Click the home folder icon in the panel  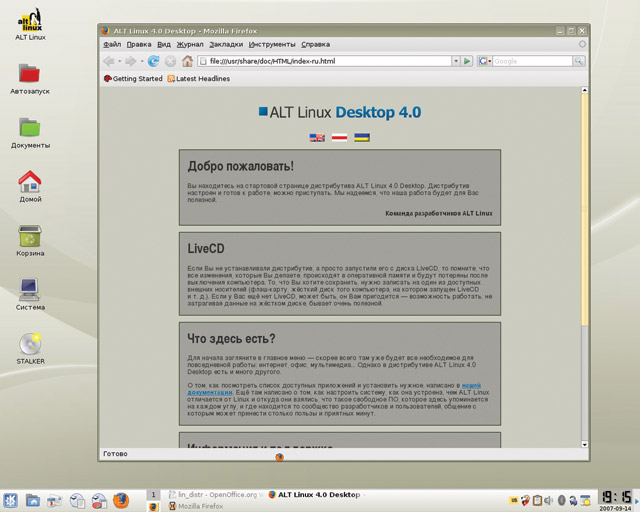33,500
